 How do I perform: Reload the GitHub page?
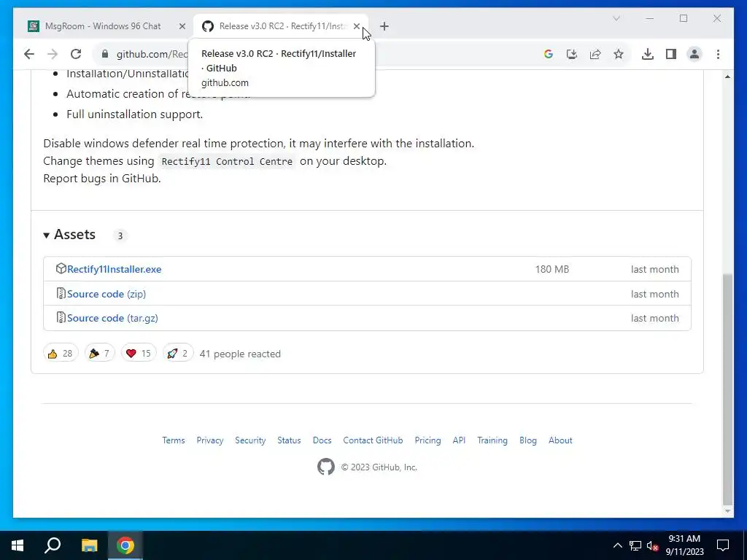click(x=76, y=54)
